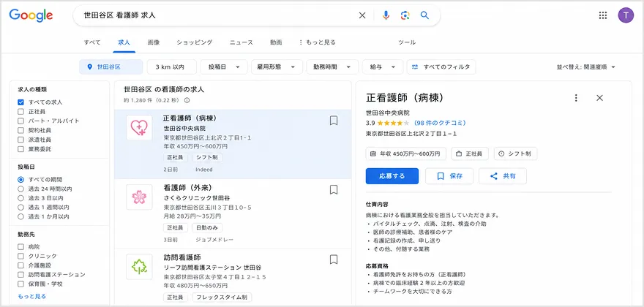
Task: Check the 訪問看護ステーション checkbox
Action: coord(21,275)
